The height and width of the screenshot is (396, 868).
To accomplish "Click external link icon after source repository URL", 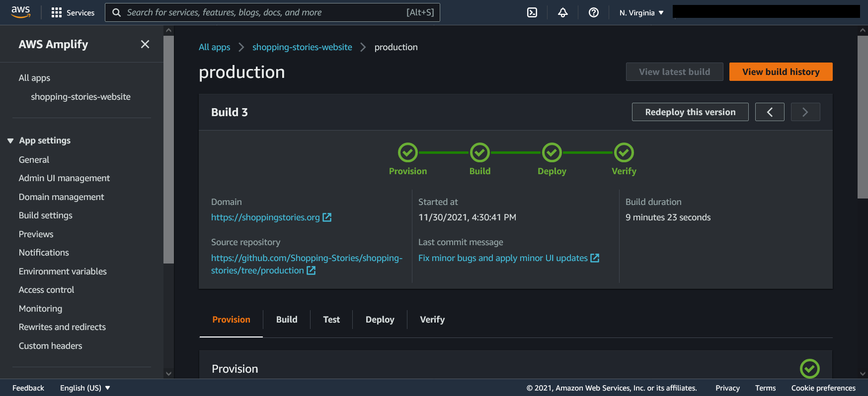I will (311, 270).
